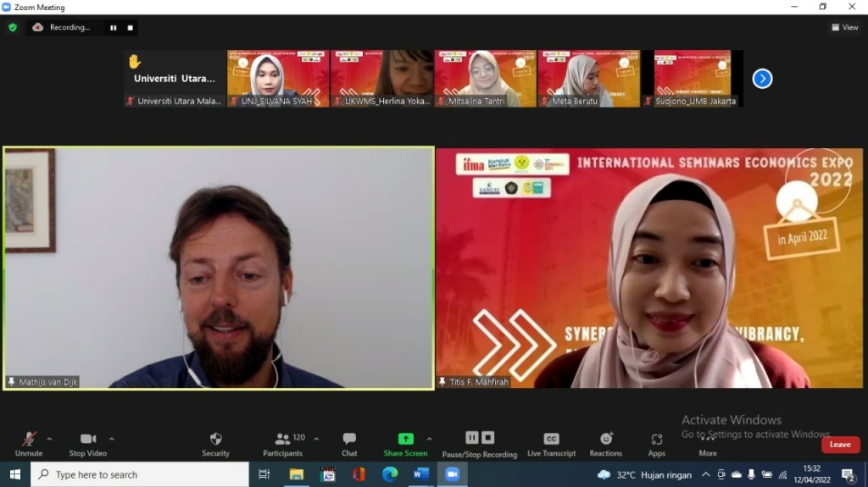This screenshot has width=868, height=487.
Task: Expand the arrow next to Participants
Action: coord(316,439)
